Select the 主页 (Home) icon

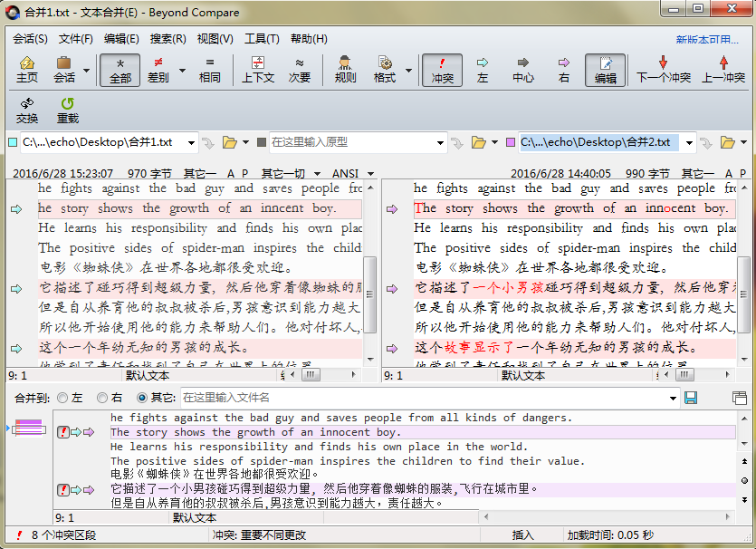point(27,70)
